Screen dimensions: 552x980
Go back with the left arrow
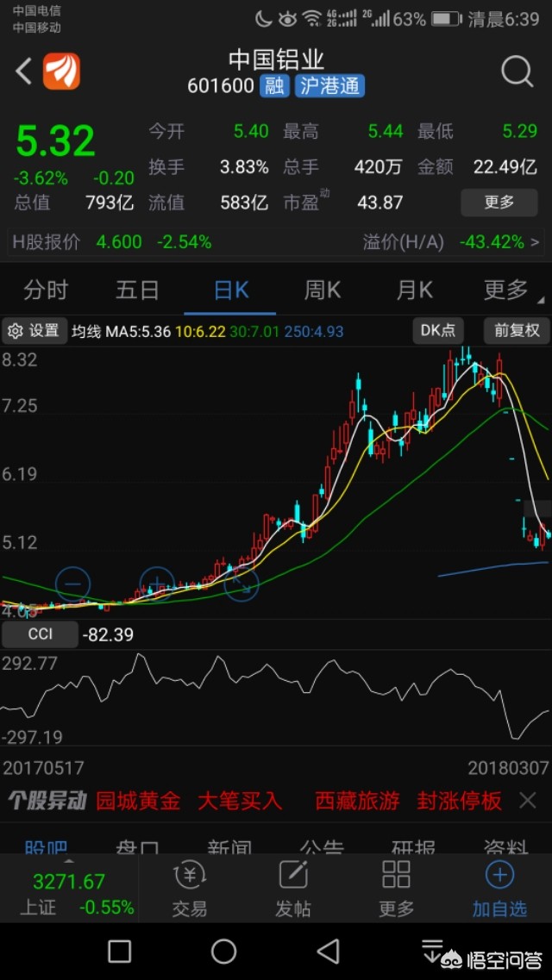click(24, 72)
